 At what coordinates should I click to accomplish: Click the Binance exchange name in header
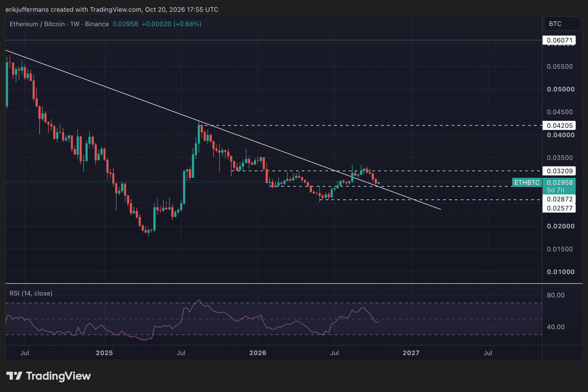click(97, 24)
